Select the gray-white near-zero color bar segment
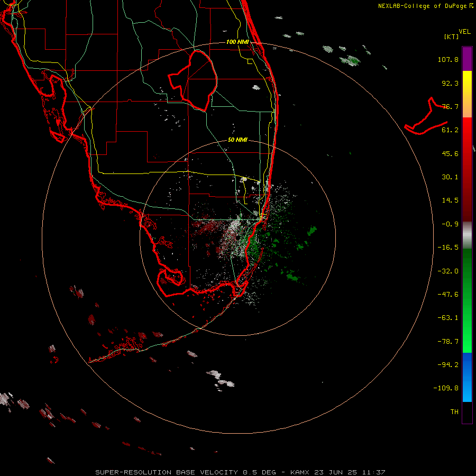Image resolution: width=476 pixels, height=476 pixels. (467, 235)
